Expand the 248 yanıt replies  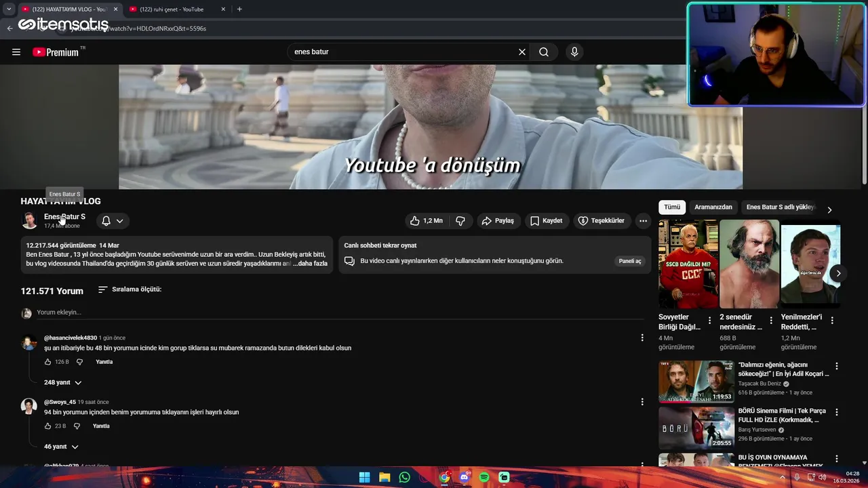click(62, 382)
